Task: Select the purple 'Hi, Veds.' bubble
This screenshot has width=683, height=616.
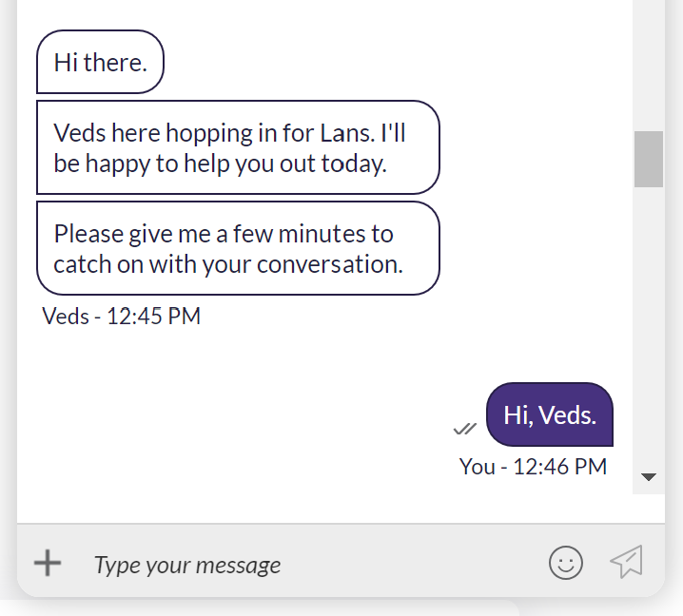Action: coord(549,414)
